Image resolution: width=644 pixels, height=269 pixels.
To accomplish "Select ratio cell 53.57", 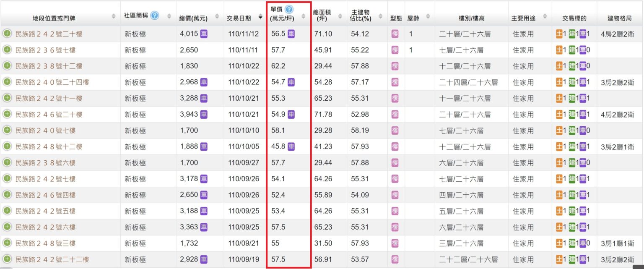I will click(360, 260).
